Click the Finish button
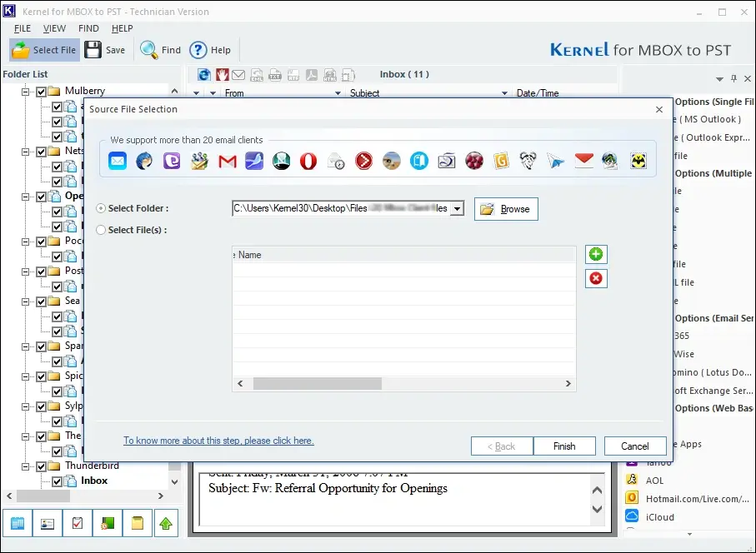This screenshot has height=553, width=756. click(x=564, y=446)
